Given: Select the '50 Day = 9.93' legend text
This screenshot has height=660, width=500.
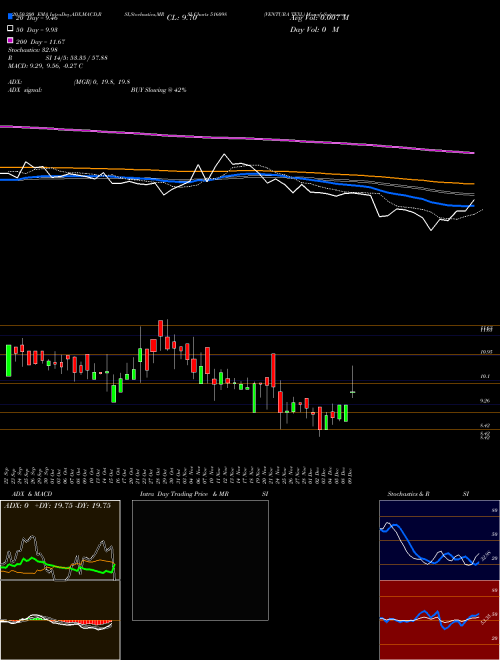Looking at the screenshot, I should coord(36,30).
